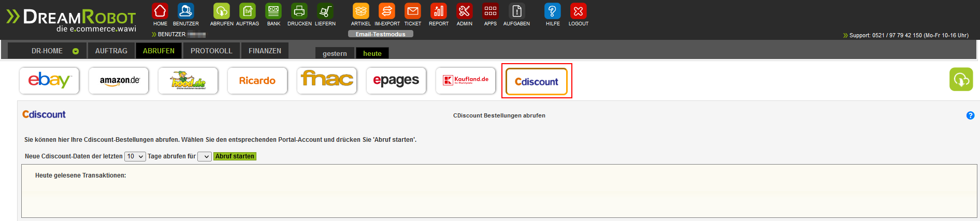
Task: Select the Ricardo marketplace logo
Action: [257, 81]
